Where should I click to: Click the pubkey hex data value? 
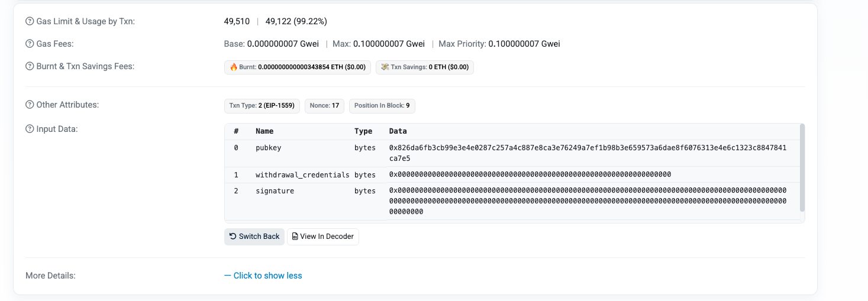588,153
